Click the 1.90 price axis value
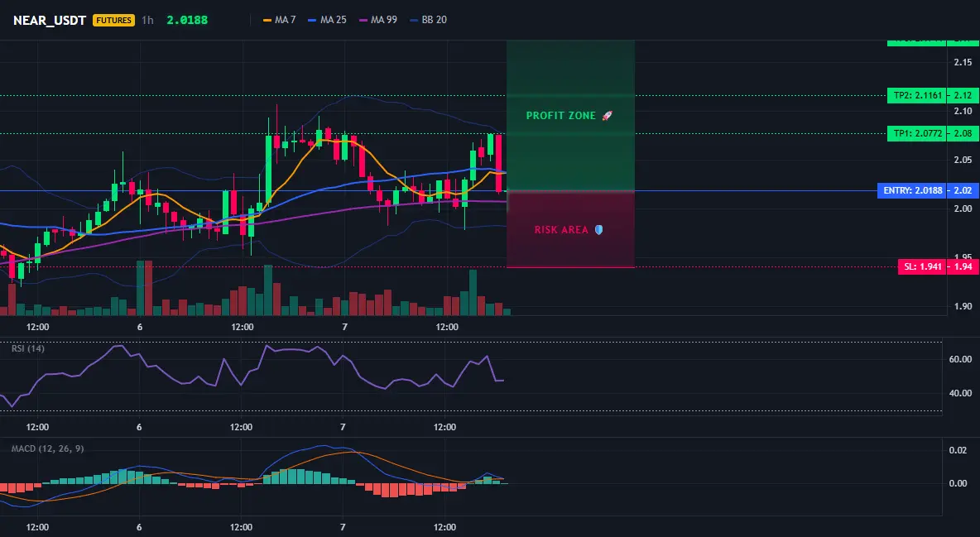 click(x=963, y=306)
